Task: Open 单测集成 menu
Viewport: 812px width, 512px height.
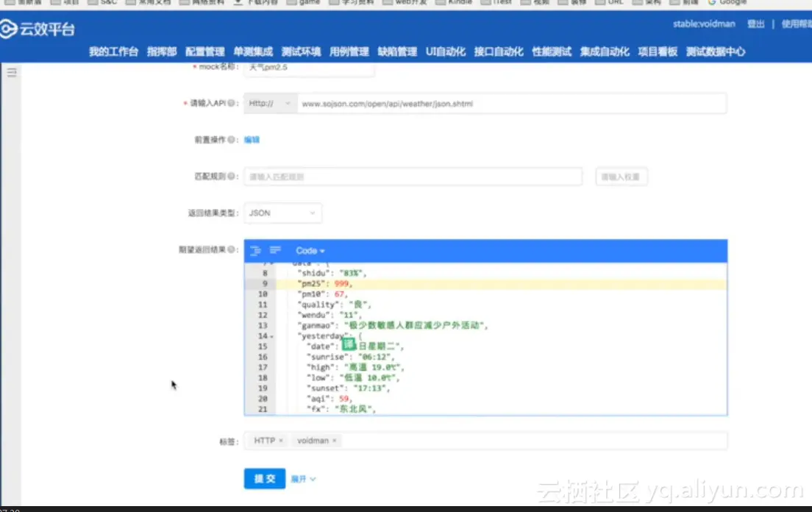Action: [253, 51]
